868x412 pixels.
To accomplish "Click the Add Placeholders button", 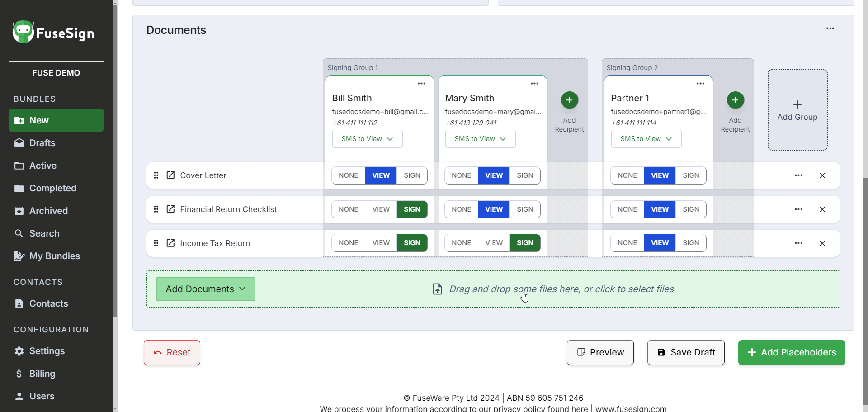I will pyautogui.click(x=791, y=352).
